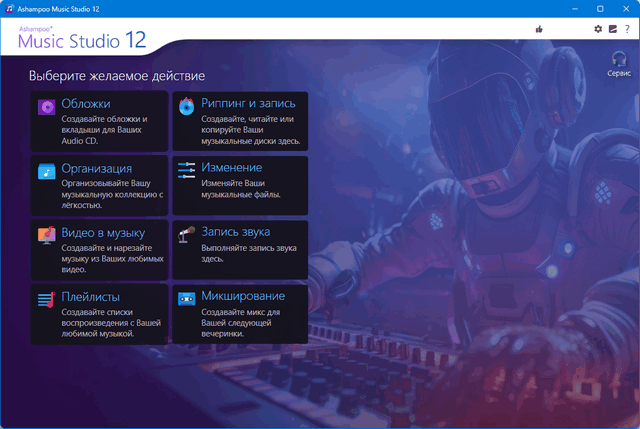Open settings via the gear icon
Image resolution: width=640 pixels, height=429 pixels.
pyautogui.click(x=598, y=29)
